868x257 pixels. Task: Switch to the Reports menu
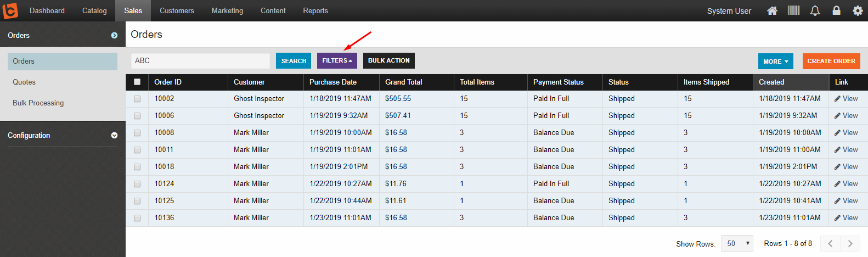pyautogui.click(x=315, y=10)
